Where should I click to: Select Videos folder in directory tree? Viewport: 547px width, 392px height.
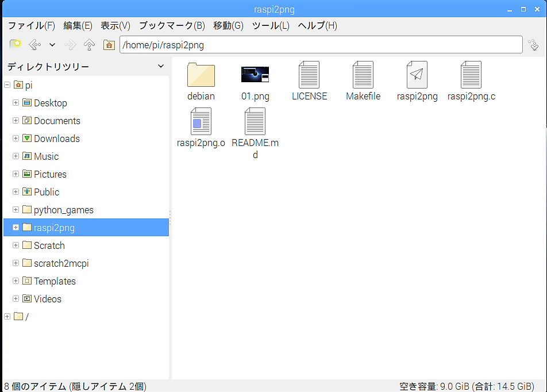coord(42,299)
